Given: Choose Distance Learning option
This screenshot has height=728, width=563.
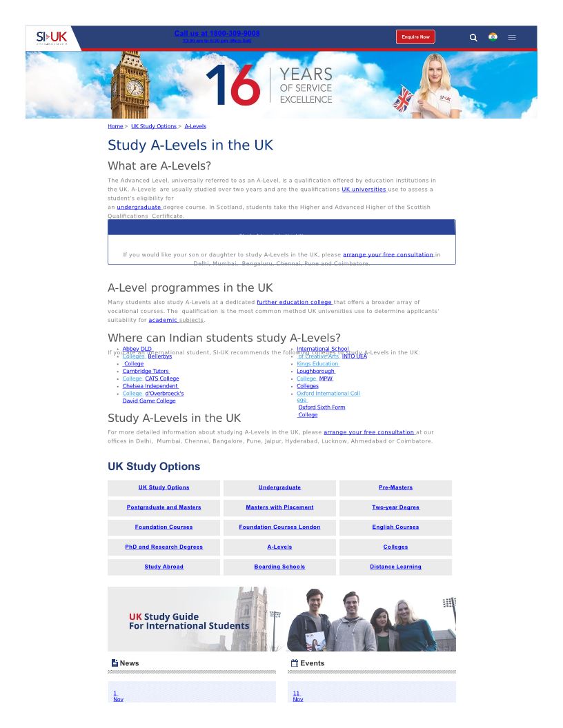Looking at the screenshot, I should (395, 567).
